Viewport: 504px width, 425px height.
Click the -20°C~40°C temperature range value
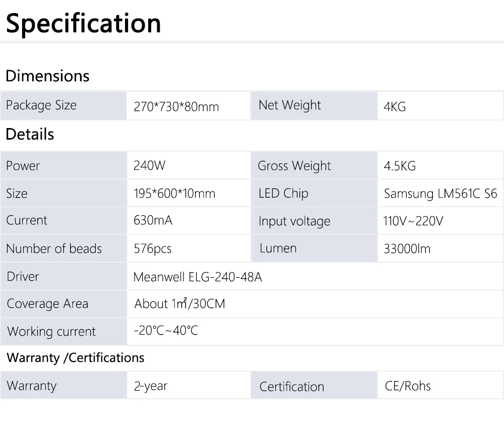click(x=166, y=331)
